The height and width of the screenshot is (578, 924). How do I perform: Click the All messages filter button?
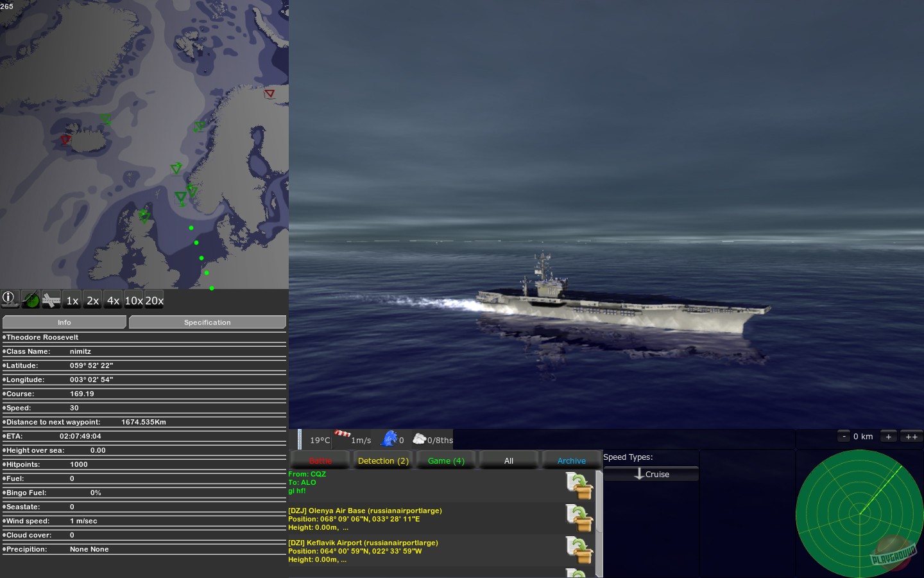[508, 460]
